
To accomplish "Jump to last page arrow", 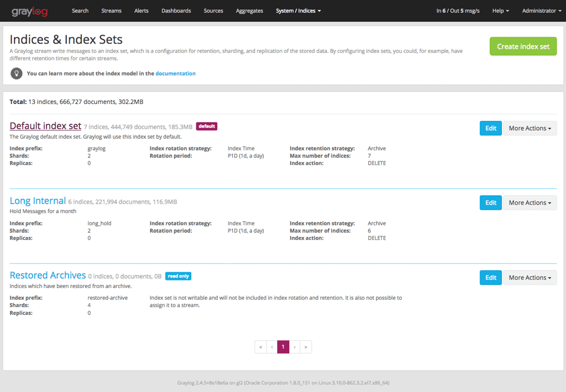I will tap(306, 347).
